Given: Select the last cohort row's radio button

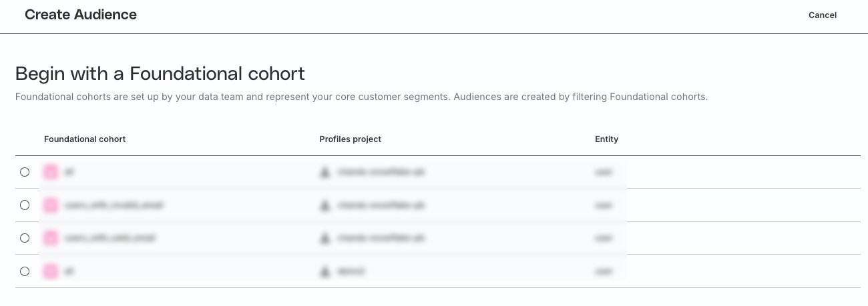Looking at the screenshot, I should tap(25, 271).
